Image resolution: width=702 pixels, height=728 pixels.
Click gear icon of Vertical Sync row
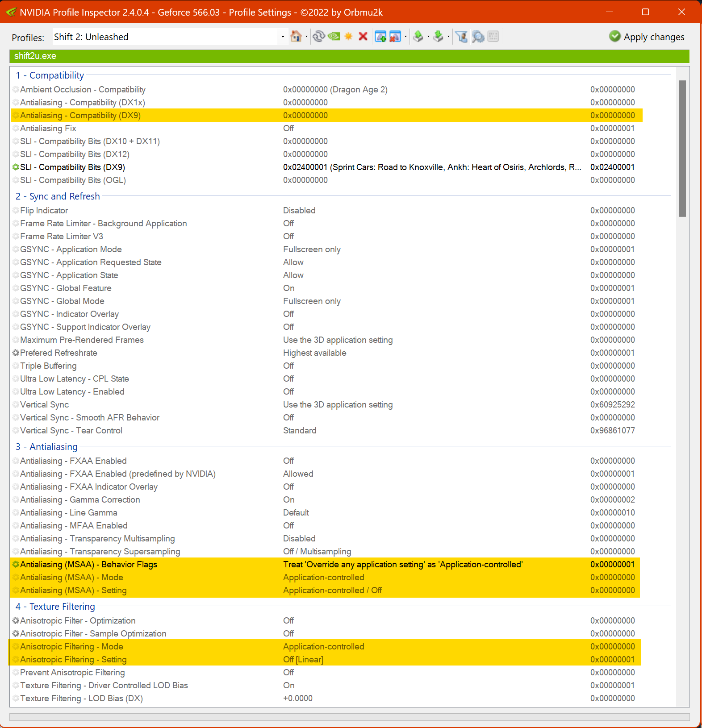(16, 404)
